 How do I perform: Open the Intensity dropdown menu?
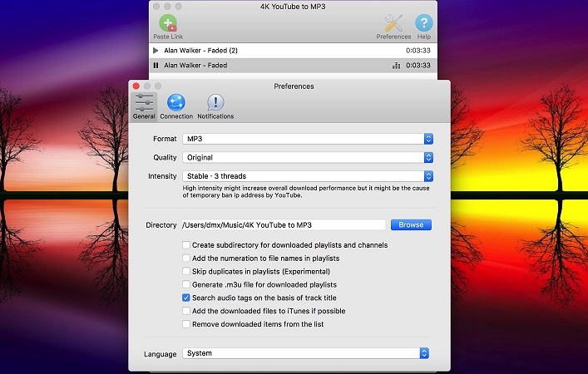[308, 176]
